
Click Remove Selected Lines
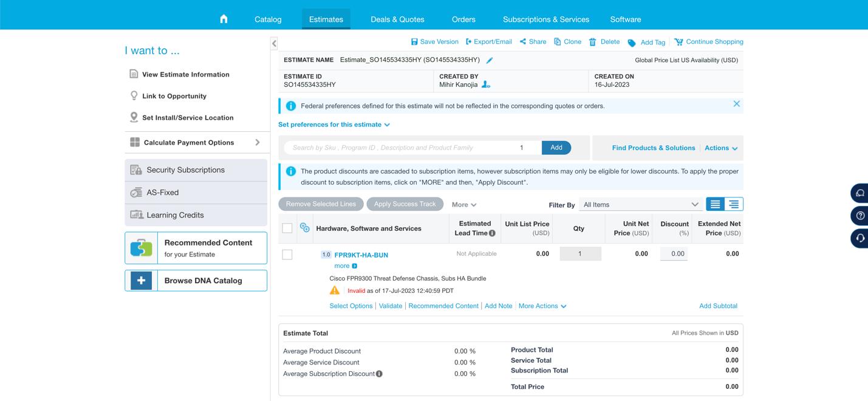point(321,204)
